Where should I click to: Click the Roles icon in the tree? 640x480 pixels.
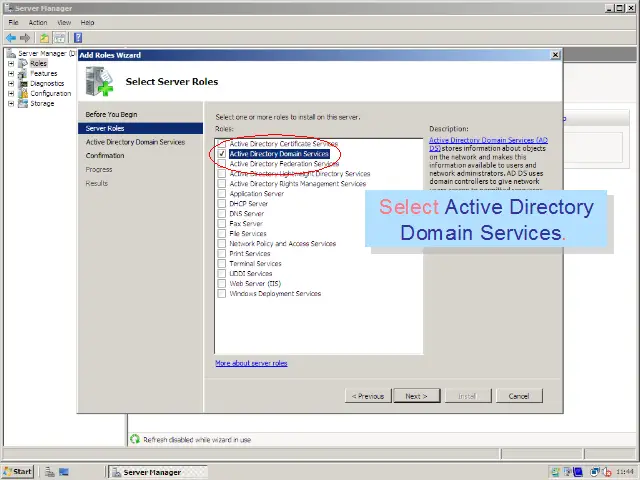click(x=23, y=63)
